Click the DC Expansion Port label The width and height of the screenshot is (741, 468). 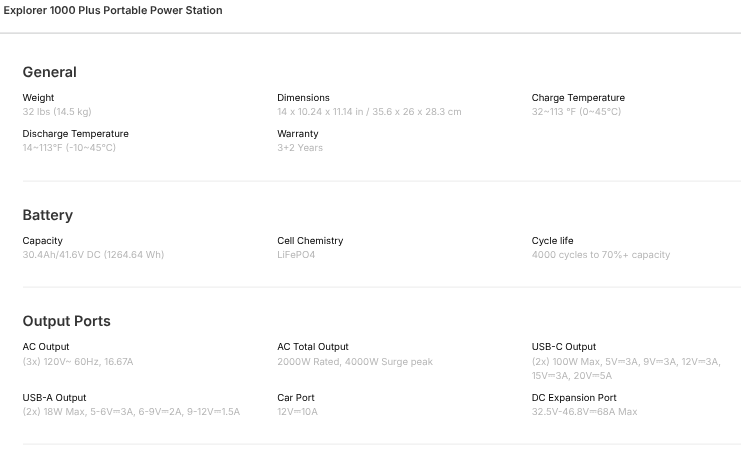(x=574, y=398)
